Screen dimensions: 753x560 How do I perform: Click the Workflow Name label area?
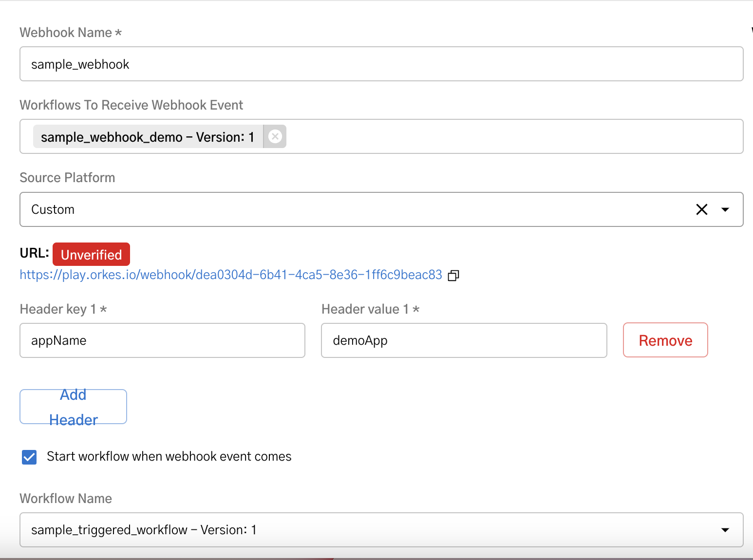tap(65, 498)
